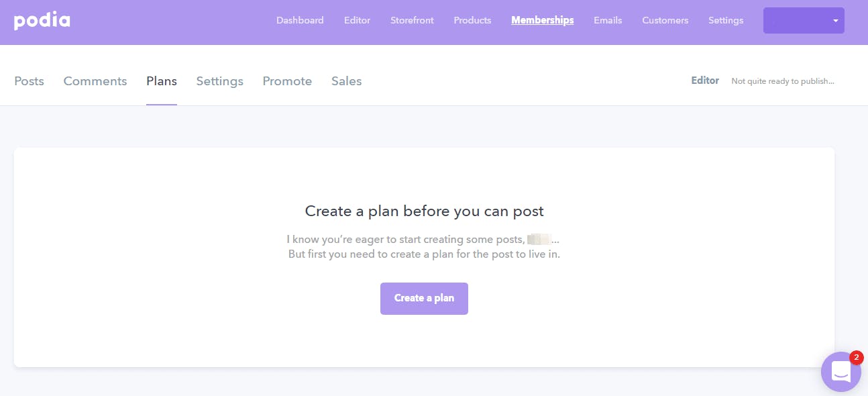
Task: Select Memberships in the navigation bar
Action: (x=543, y=20)
